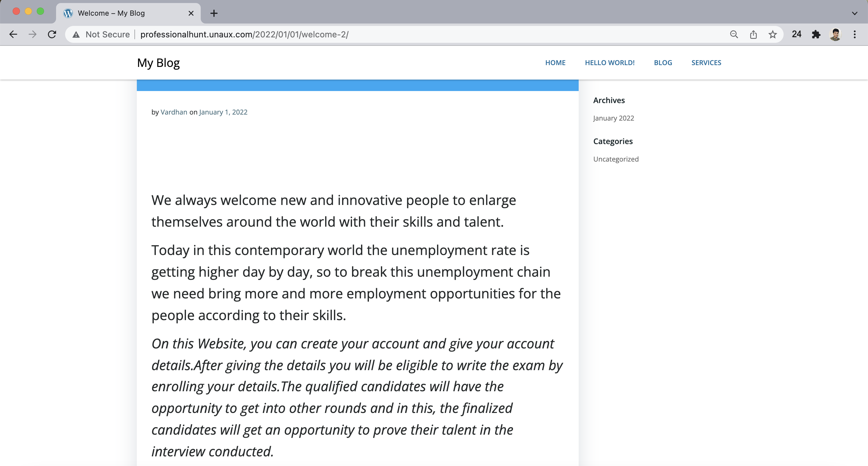Open the Chrome profile avatar
This screenshot has width=868, height=466.
click(835, 34)
